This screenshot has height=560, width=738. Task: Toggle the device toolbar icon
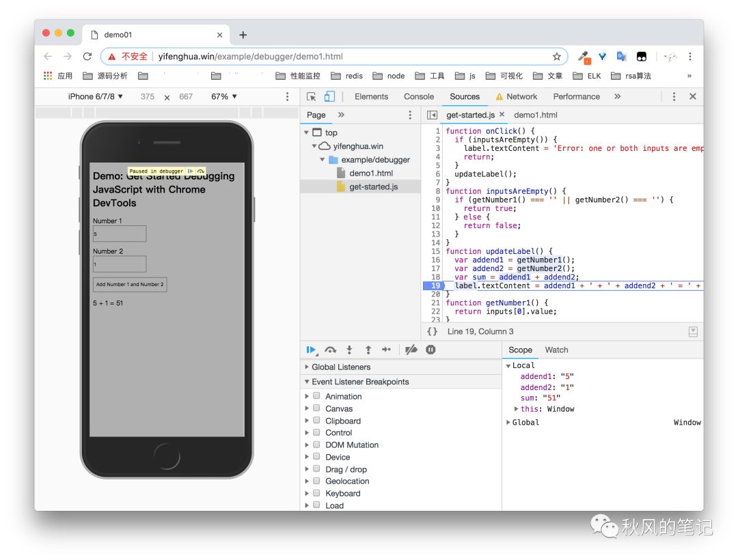pyautogui.click(x=329, y=96)
